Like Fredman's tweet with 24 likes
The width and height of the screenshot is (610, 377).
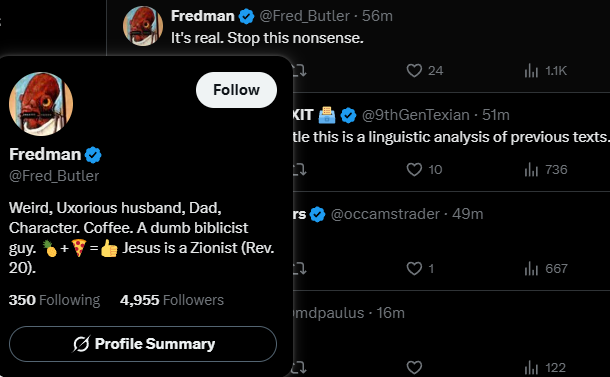tap(414, 71)
